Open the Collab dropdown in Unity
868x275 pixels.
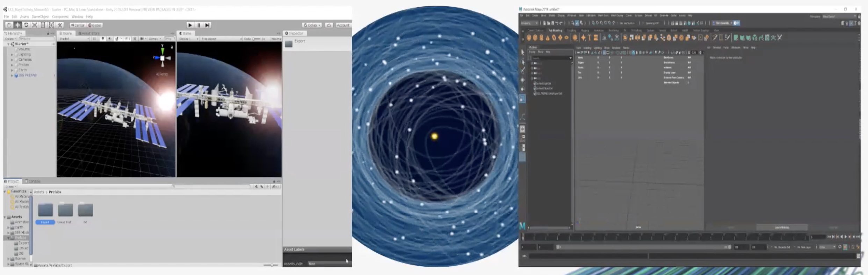[312, 25]
